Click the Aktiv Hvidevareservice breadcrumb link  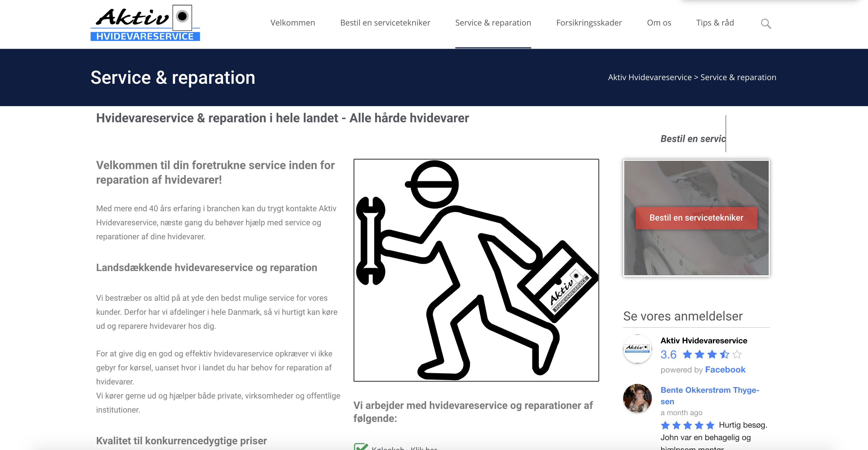point(649,77)
